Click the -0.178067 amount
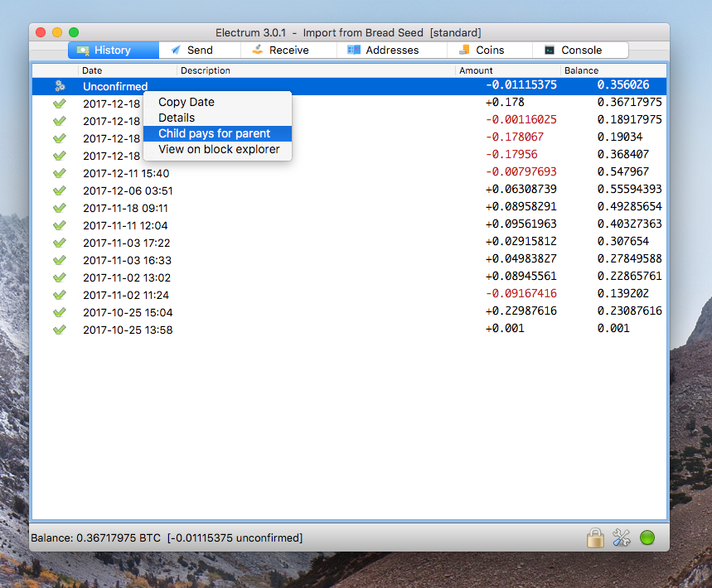Viewport: 712px width, 588px height. (515, 137)
